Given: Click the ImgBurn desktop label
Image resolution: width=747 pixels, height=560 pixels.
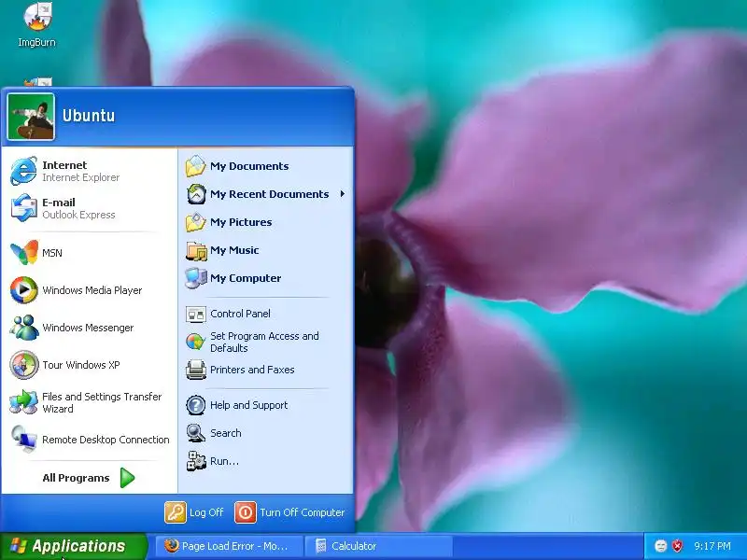Looking at the screenshot, I should pyautogui.click(x=36, y=42).
